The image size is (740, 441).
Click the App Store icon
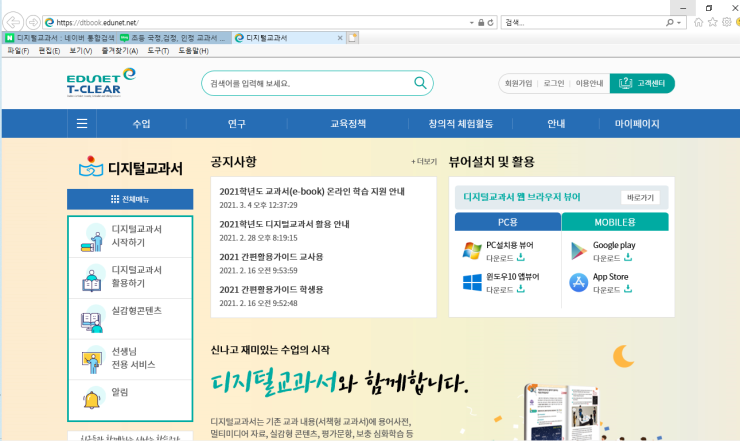point(579,282)
